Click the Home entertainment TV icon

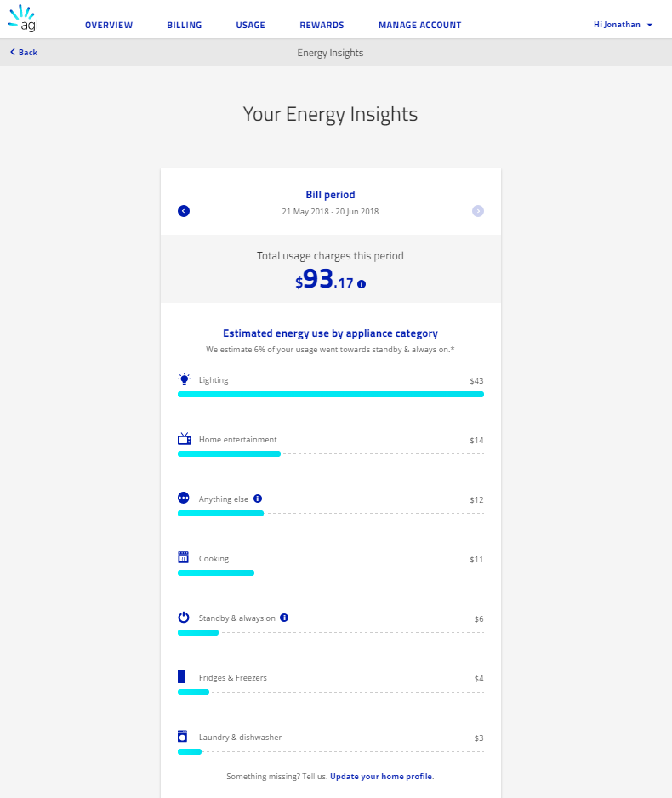pyautogui.click(x=185, y=438)
